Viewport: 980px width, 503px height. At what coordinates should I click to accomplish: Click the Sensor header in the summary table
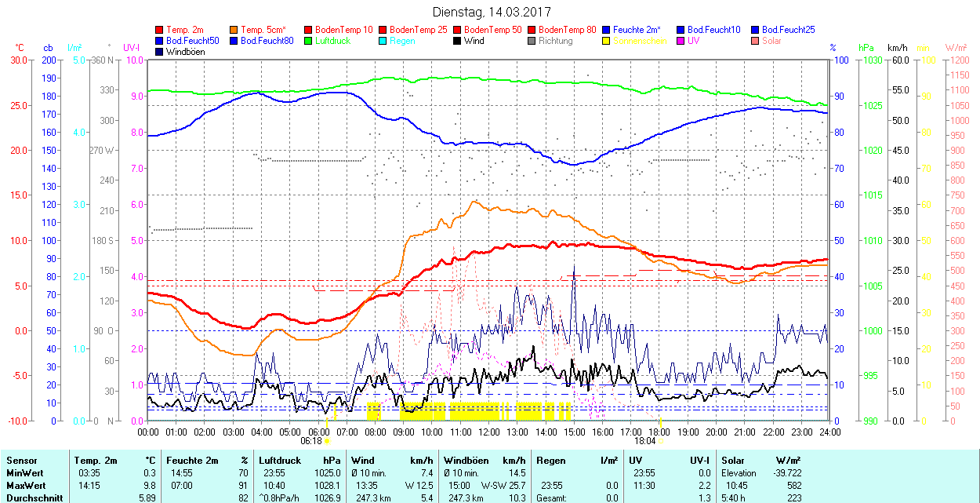tap(21, 461)
